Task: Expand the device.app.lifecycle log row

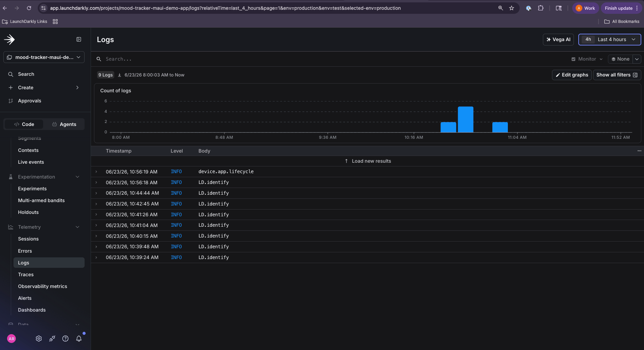Action: click(x=96, y=172)
